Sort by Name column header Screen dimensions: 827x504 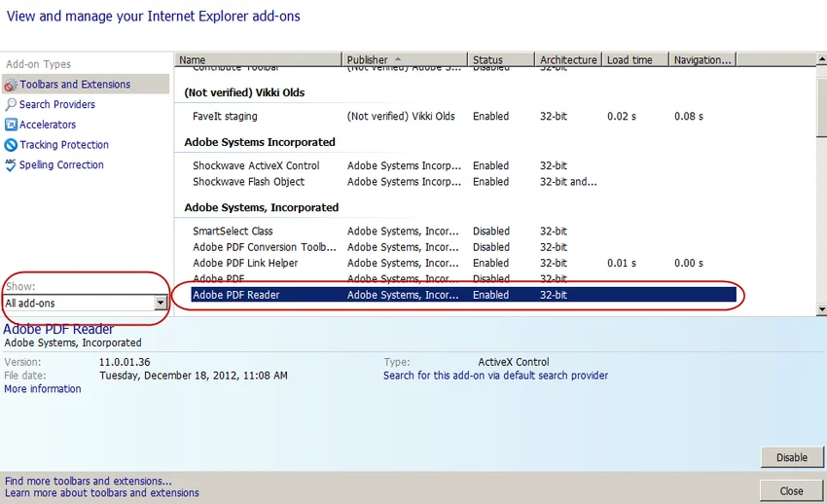tap(258, 59)
